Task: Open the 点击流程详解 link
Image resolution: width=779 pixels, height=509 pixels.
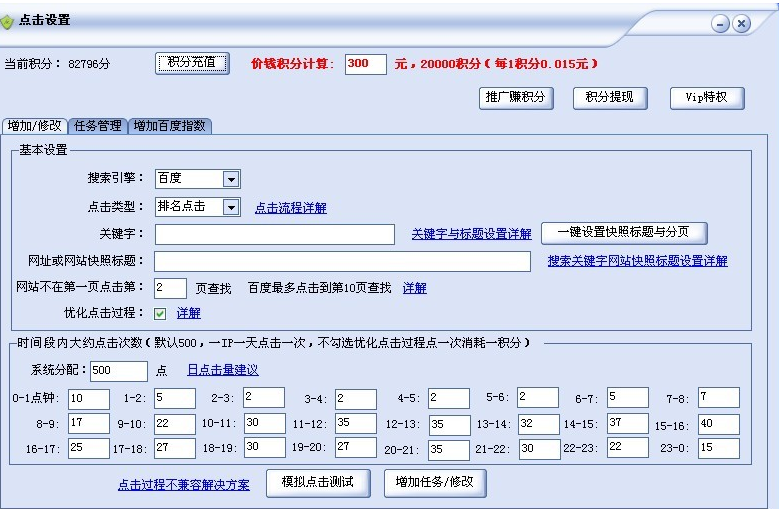Action: pos(291,208)
